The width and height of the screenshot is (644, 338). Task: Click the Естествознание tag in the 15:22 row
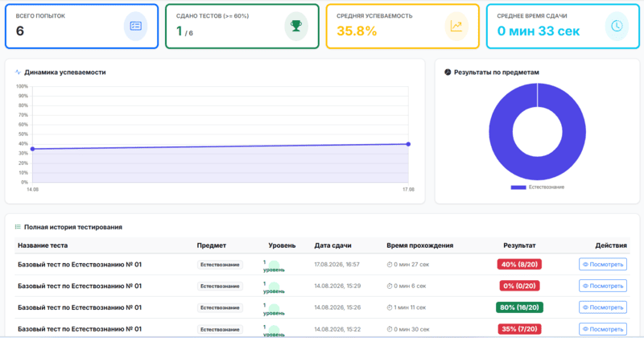(x=220, y=329)
